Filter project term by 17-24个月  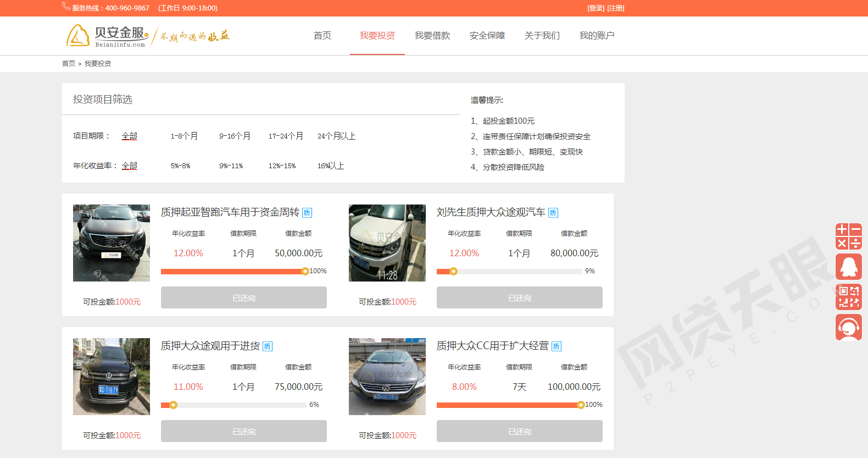(286, 136)
